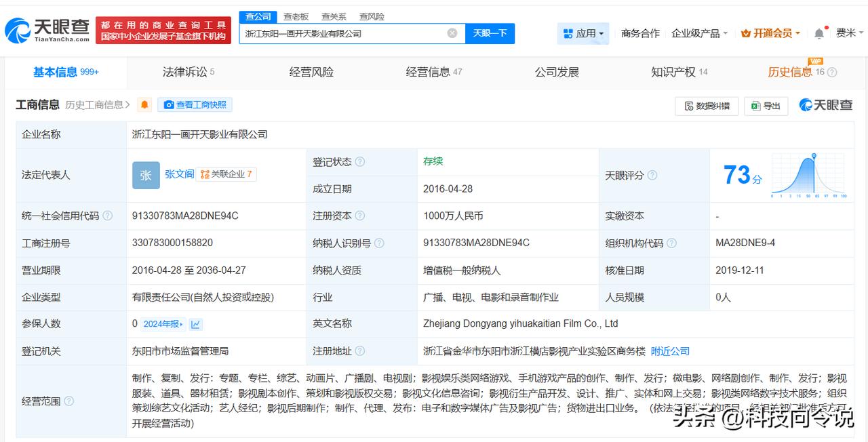The width and height of the screenshot is (868, 442).
Task: Open help icon beside 历史信息 tab
Action: click(832, 73)
